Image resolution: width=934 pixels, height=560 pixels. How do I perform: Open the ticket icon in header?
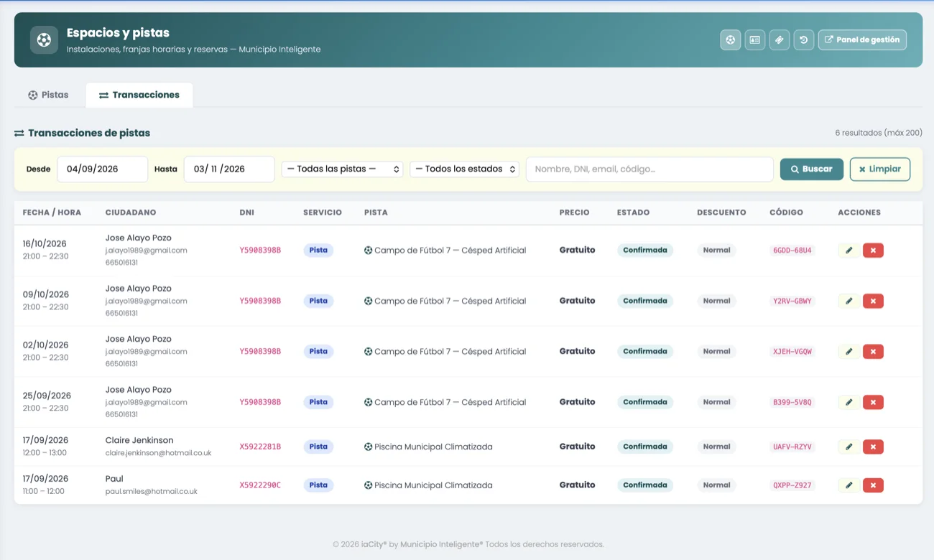[780, 40]
